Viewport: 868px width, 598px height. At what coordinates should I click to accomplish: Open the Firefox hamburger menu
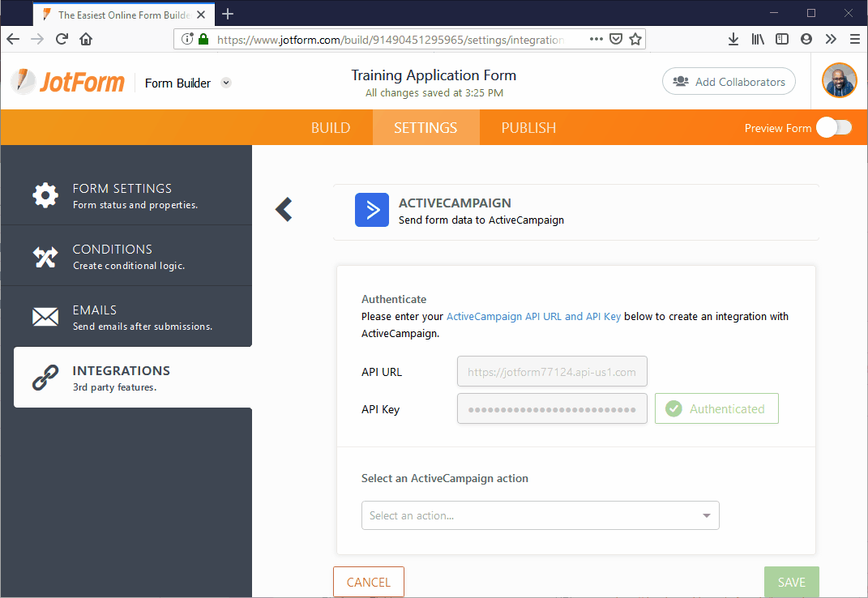[x=855, y=39]
